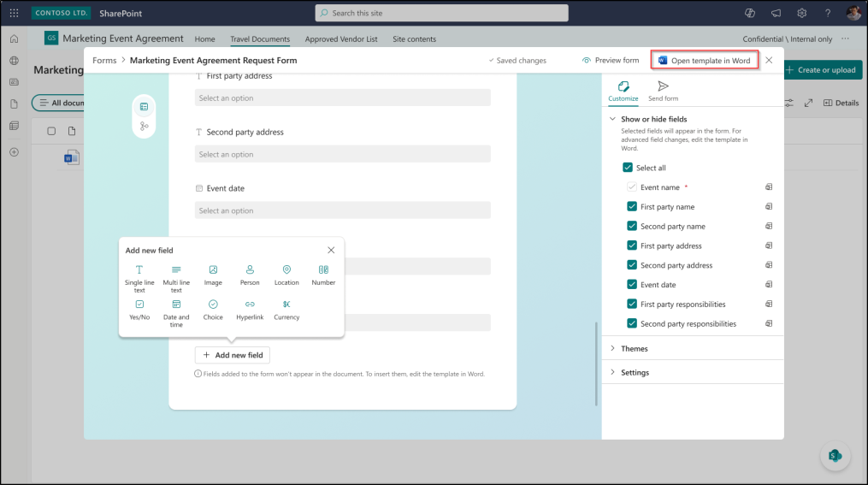Open the user profile picture
The height and width of the screenshot is (485, 868).
point(853,13)
